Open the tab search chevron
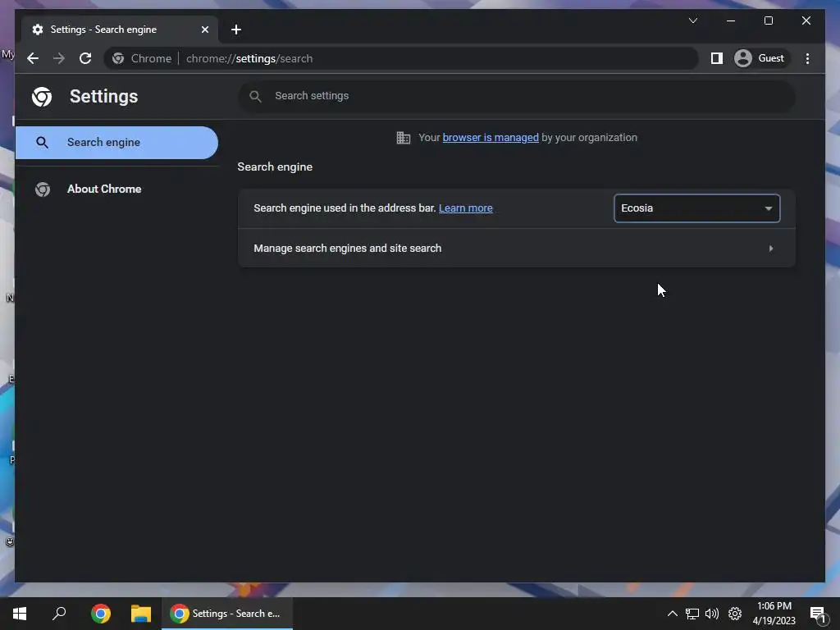This screenshot has width=840, height=630. pos(692,21)
